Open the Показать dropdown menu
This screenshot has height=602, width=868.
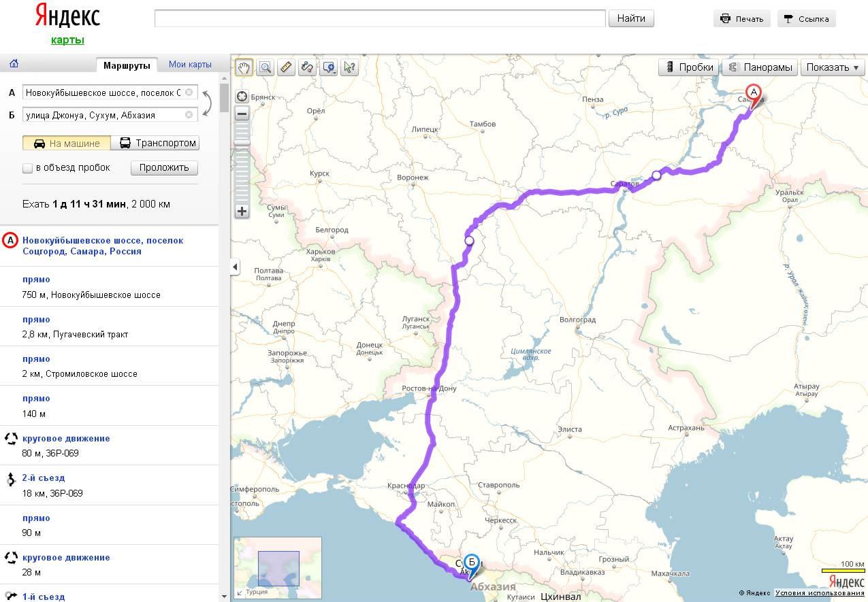click(x=833, y=67)
